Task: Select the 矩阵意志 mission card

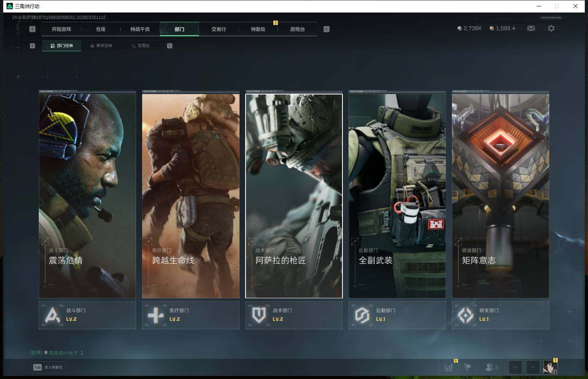Action: [x=500, y=196]
